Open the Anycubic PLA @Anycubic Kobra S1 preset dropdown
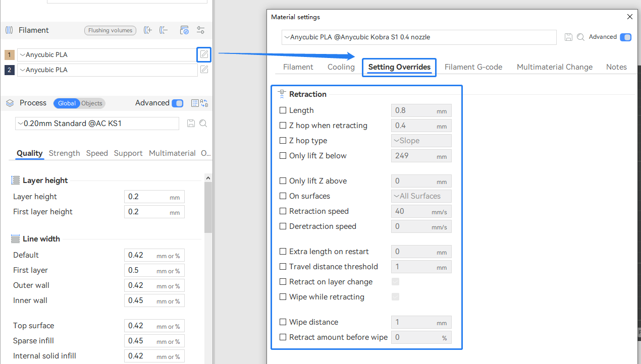 tap(419, 37)
